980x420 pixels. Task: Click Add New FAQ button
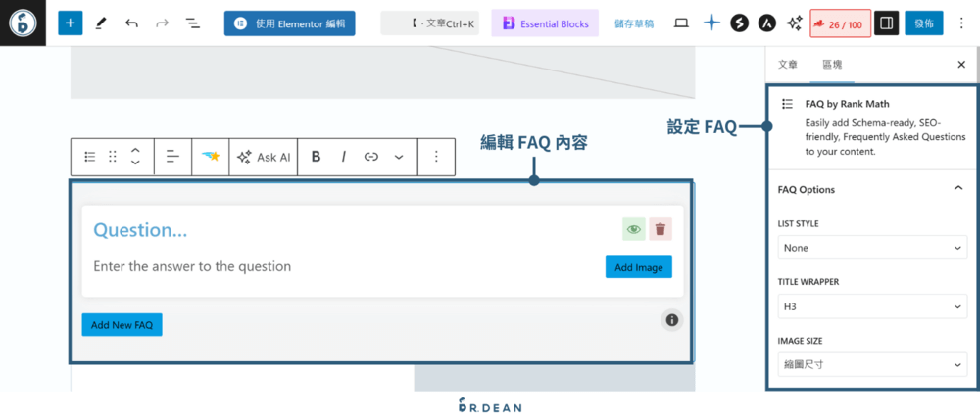pos(122,324)
